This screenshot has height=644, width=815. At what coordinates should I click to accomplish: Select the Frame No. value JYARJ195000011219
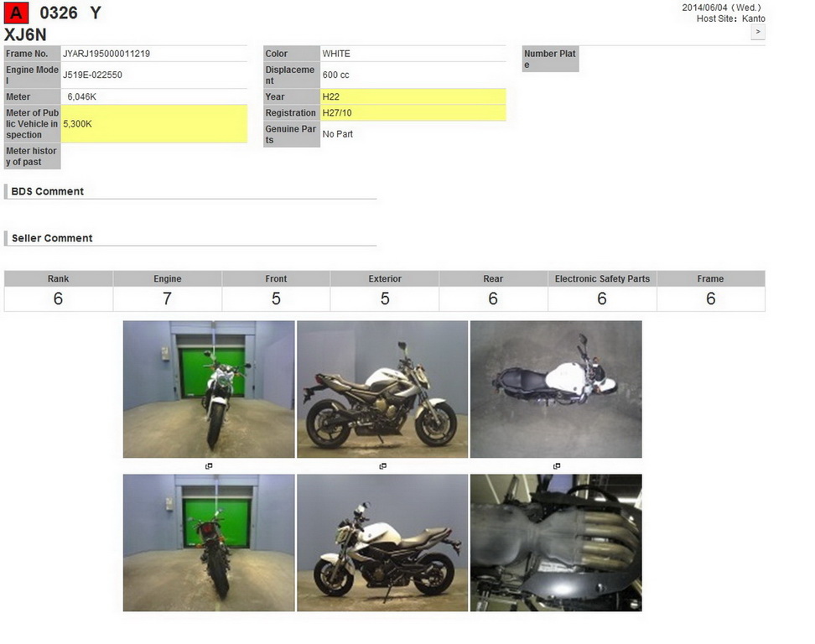pyautogui.click(x=155, y=53)
